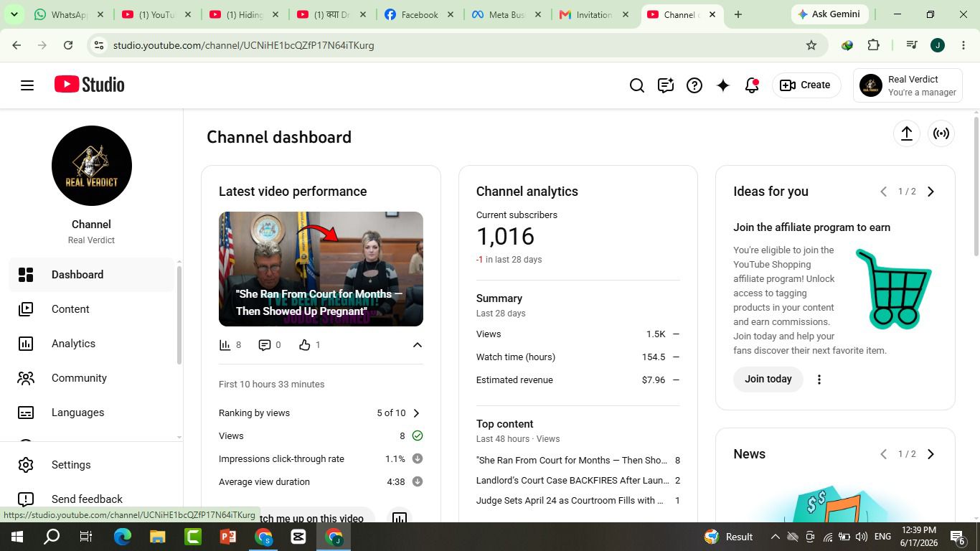
Task: Go to next News item
Action: tap(930, 454)
